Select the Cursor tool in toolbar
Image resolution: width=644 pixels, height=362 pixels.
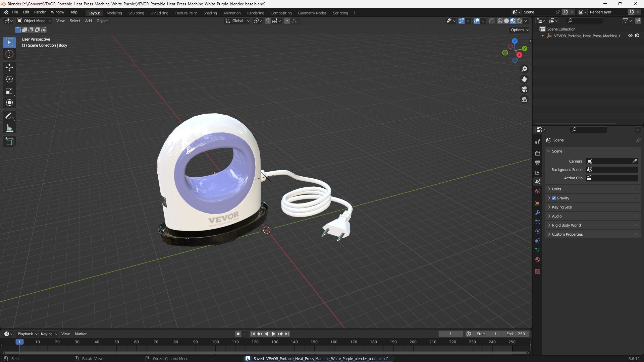coord(9,54)
